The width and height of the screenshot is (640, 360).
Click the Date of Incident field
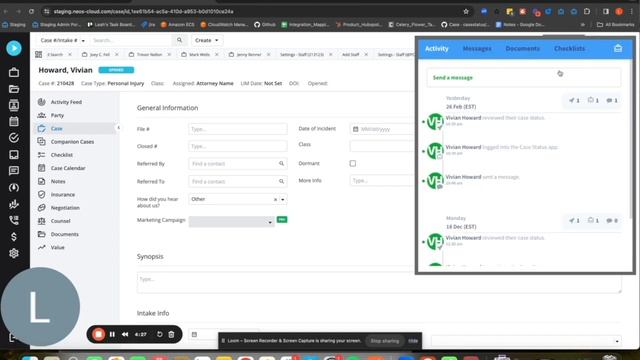click(382, 129)
